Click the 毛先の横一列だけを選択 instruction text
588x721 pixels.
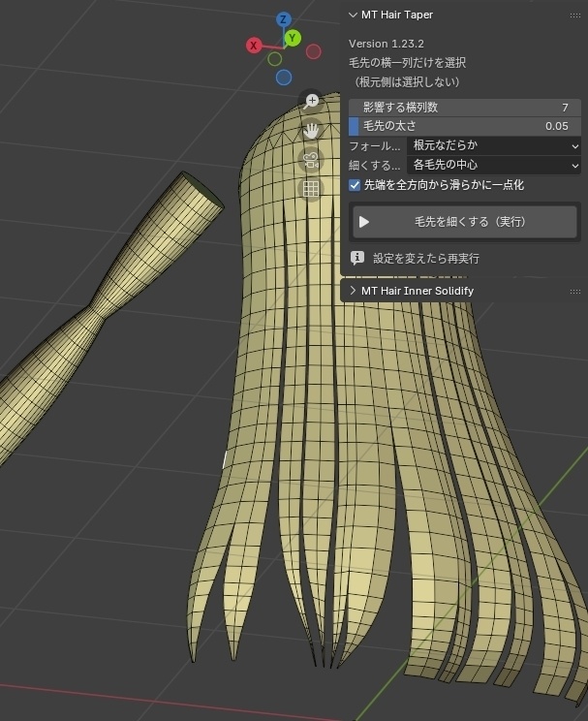407,63
